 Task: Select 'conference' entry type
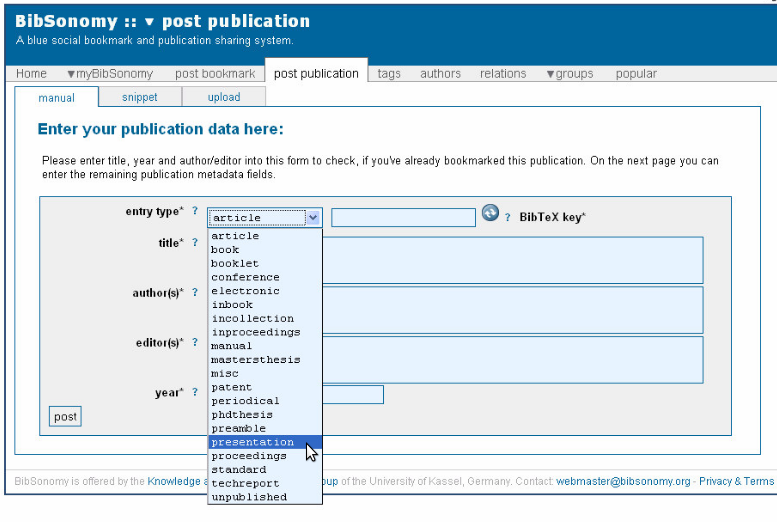(x=265, y=277)
